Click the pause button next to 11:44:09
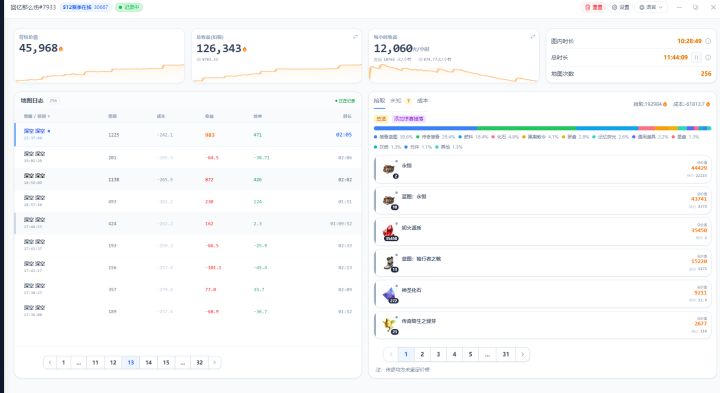This screenshot has height=393, width=720. pos(697,57)
